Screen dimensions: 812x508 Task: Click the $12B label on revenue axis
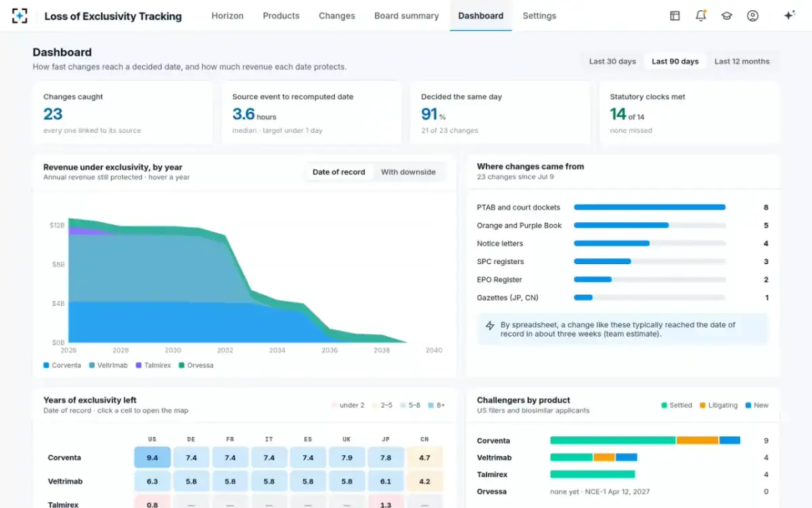click(x=57, y=225)
